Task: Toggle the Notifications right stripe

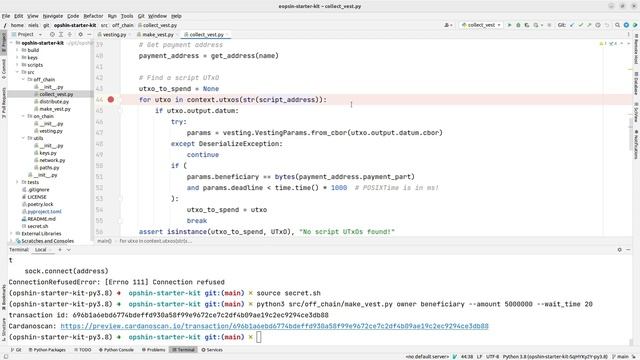Action: click(636, 144)
